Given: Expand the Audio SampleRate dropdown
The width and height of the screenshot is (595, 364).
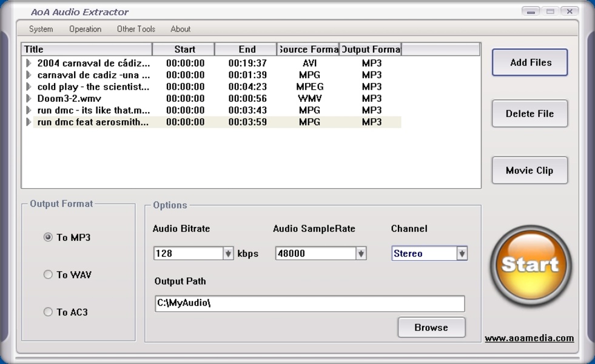Looking at the screenshot, I should pos(361,254).
